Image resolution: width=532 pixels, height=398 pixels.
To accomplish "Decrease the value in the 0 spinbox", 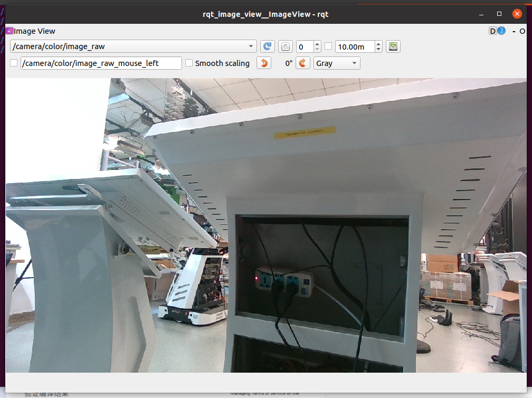I will tap(317, 50).
